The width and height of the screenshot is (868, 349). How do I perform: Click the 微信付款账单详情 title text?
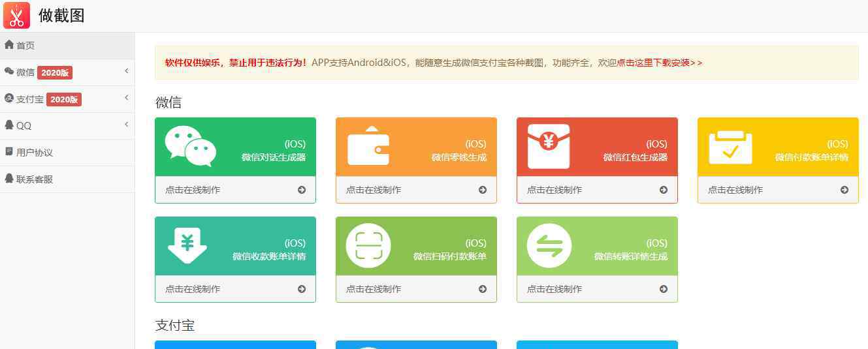click(812, 157)
